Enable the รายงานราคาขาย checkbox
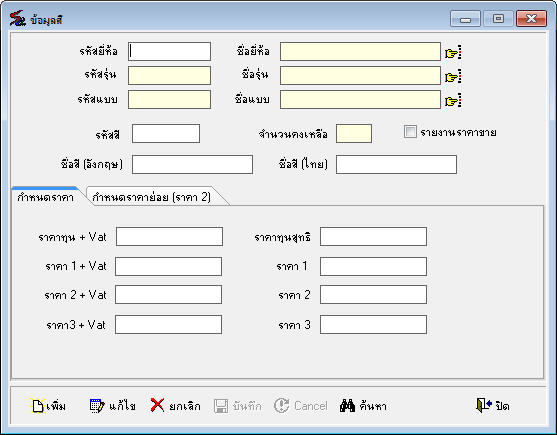The image size is (557, 435). pyautogui.click(x=410, y=132)
